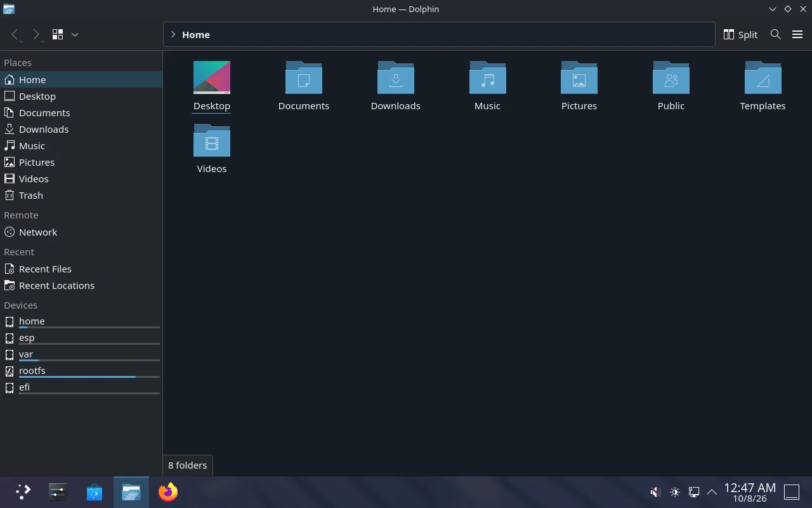Open the search magnifier

pos(775,34)
